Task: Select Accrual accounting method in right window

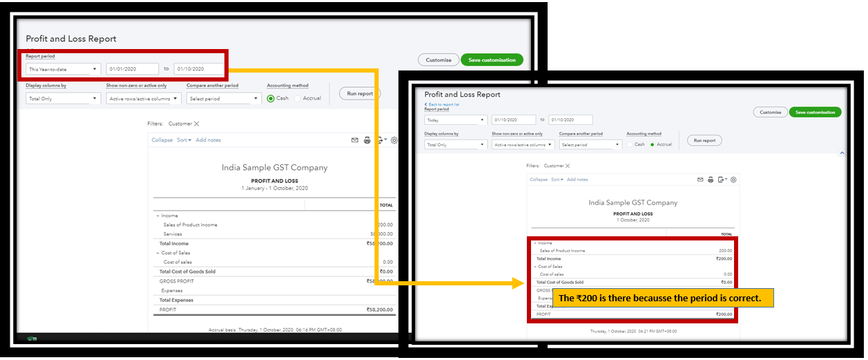Action: [x=652, y=144]
